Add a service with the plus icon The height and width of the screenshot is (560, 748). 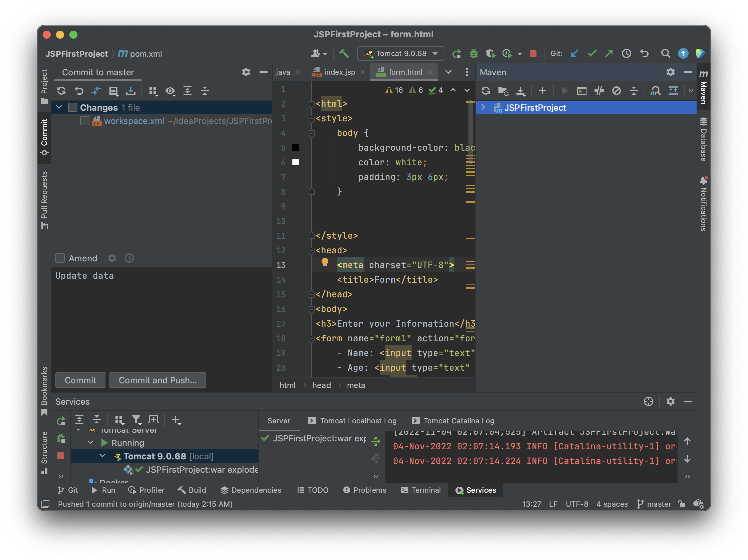point(176,420)
